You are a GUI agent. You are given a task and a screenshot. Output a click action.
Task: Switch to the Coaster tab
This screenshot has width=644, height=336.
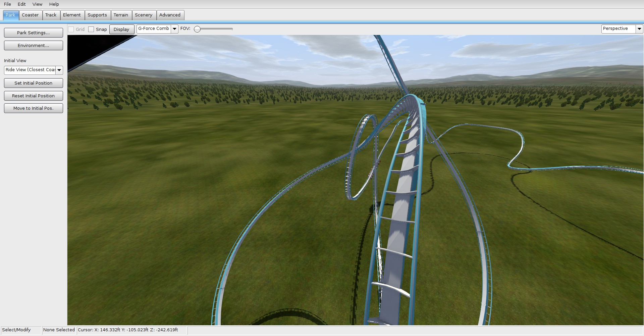(30, 15)
